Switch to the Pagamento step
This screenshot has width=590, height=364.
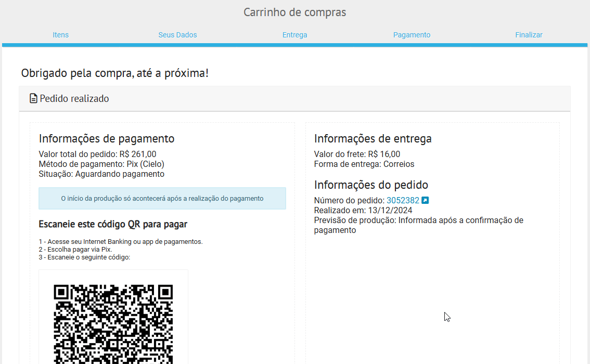[x=412, y=35]
